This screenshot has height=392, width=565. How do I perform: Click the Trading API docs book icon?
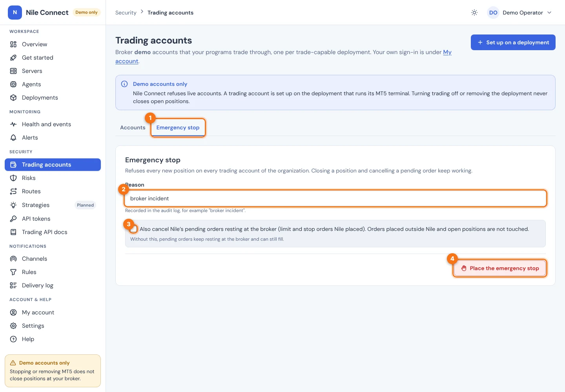point(13,232)
